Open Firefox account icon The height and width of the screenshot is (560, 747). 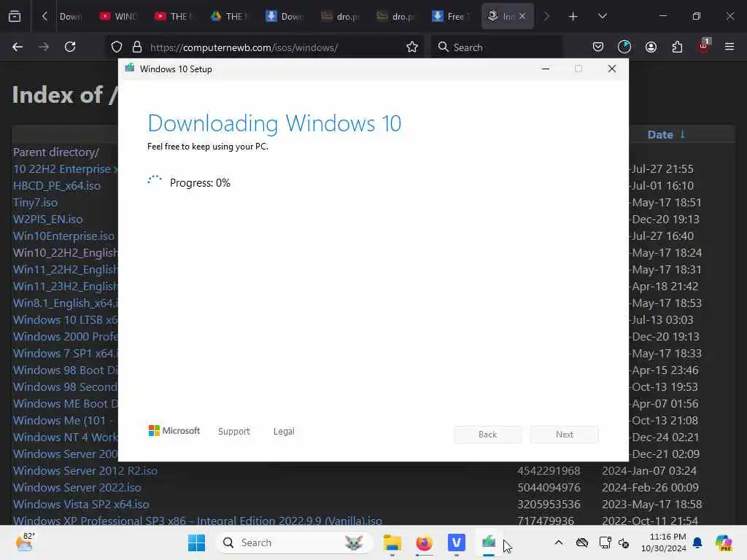(x=651, y=47)
